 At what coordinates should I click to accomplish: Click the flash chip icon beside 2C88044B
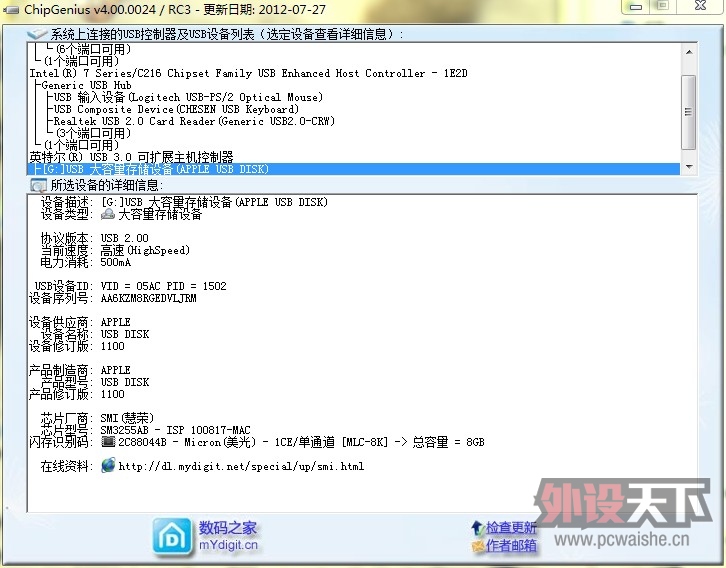pyautogui.click(x=108, y=442)
